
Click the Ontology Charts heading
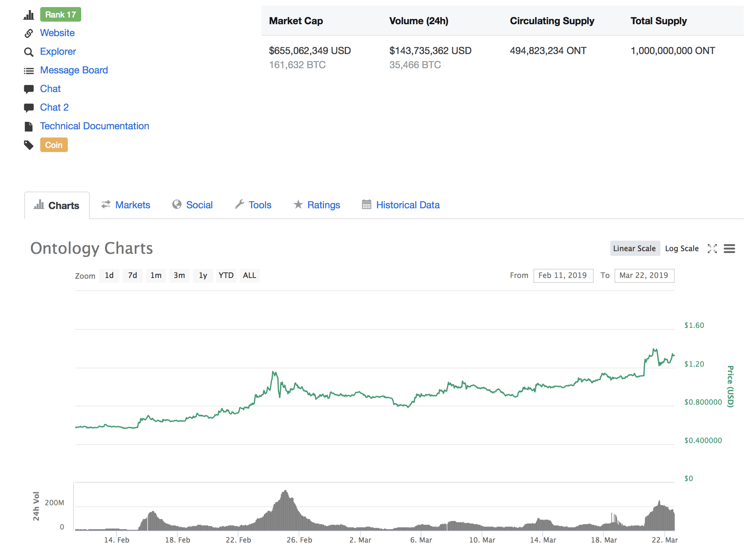click(92, 248)
